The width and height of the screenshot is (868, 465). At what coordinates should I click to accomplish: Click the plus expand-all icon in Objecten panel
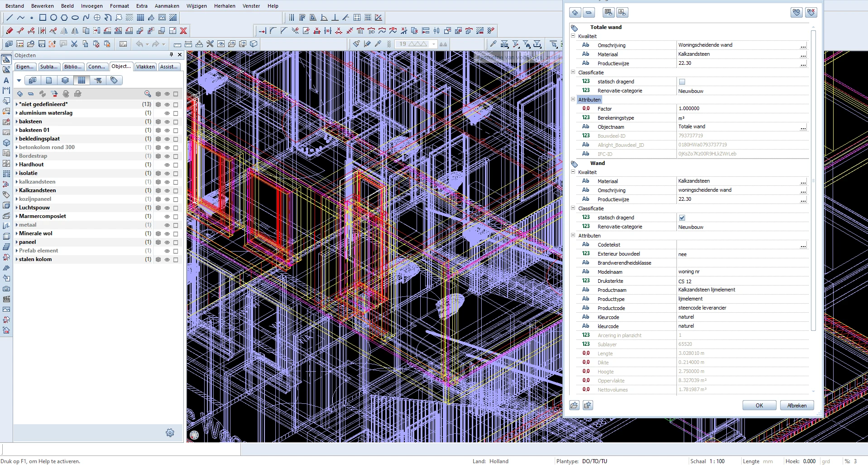(x=20, y=94)
